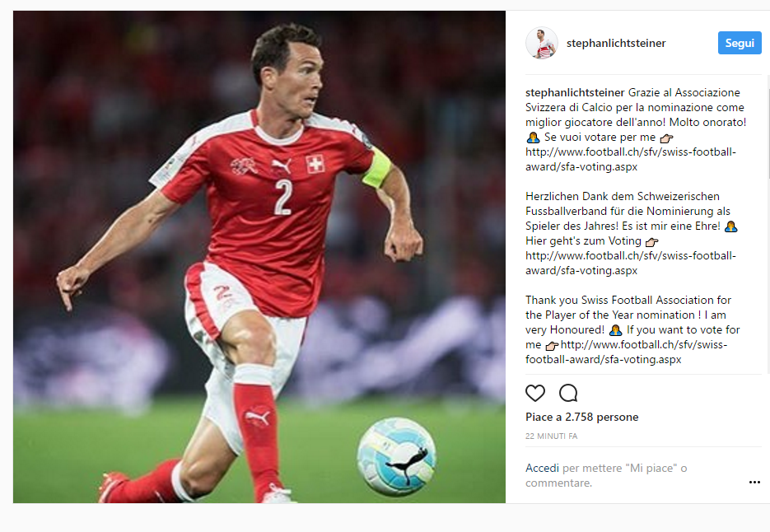Open the voting URL in the Italian caption

click(x=631, y=159)
